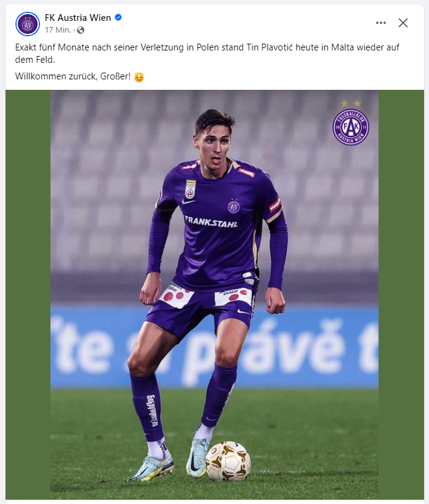Click the gold and white football
429x504 pixels.
coord(228,462)
